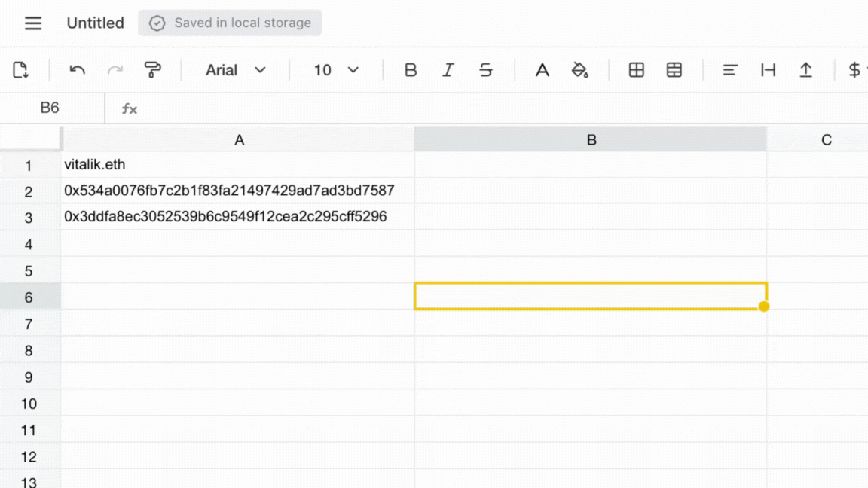
Task: Apply strikethrough formatting
Action: coord(486,69)
